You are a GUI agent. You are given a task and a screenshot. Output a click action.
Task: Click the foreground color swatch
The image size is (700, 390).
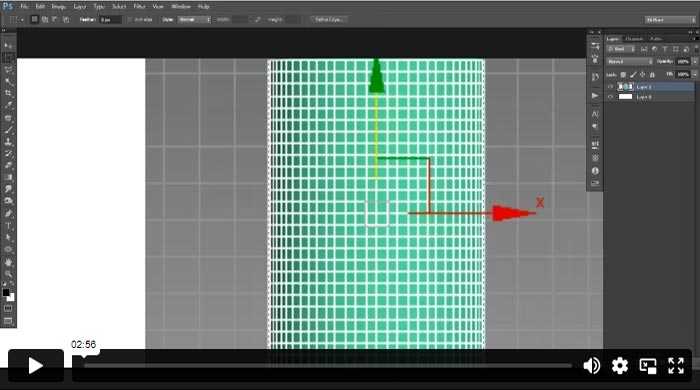point(6,292)
